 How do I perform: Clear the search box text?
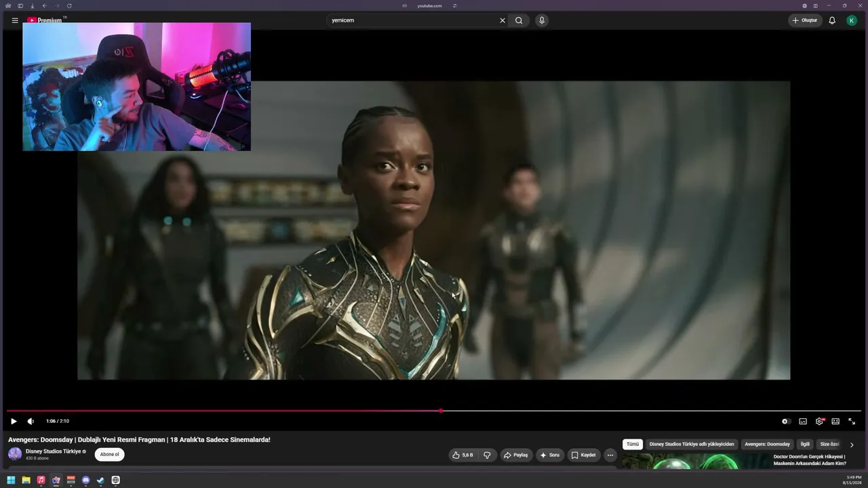point(502,20)
